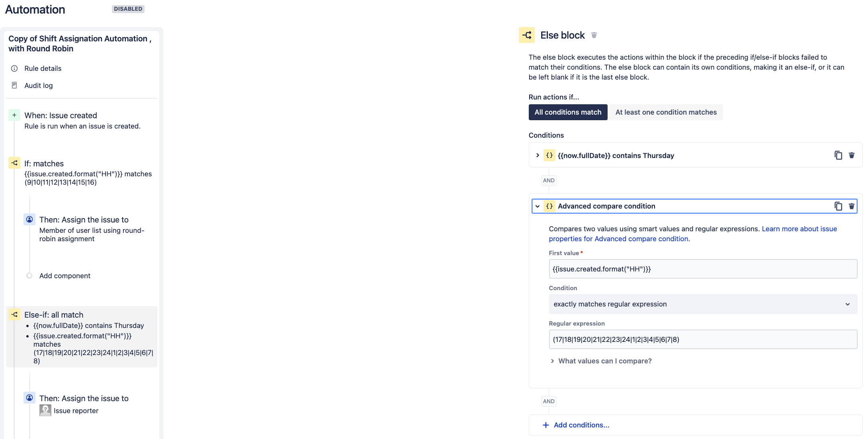Expand 'What values can I compare?'
Screen dimensions: 868x439
pos(601,361)
